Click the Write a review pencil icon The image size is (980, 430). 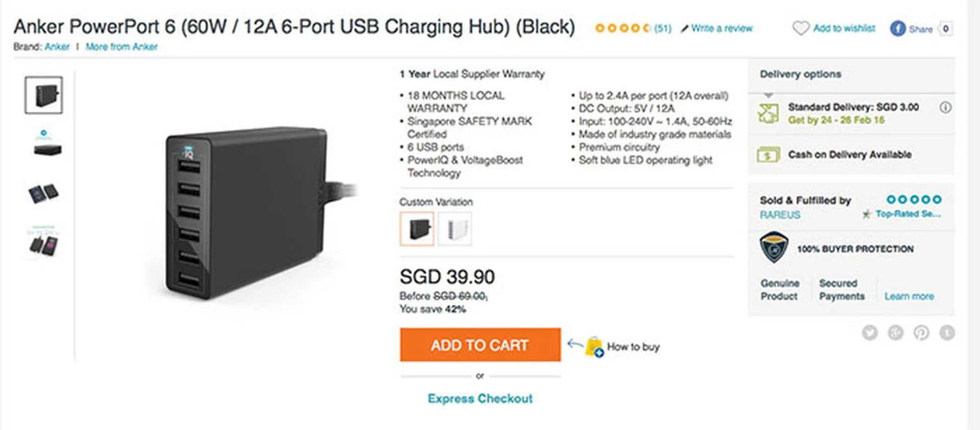pos(685,29)
